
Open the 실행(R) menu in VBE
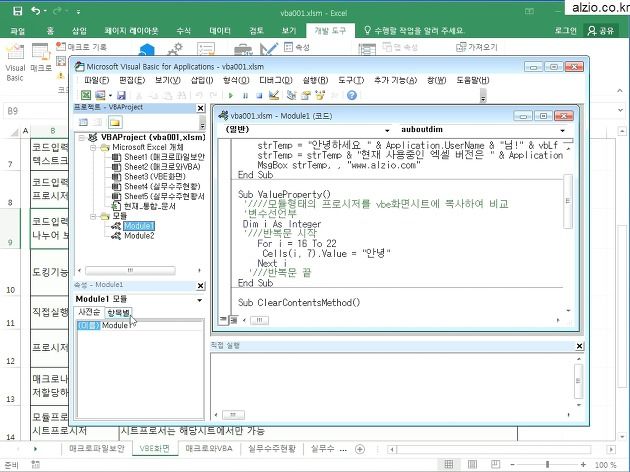click(x=315, y=80)
